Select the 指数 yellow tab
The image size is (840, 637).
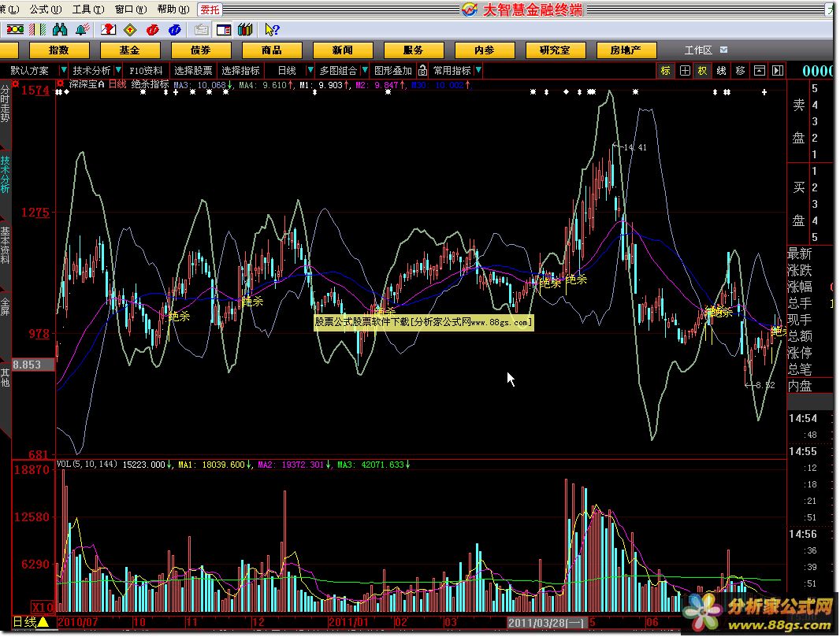tap(59, 50)
